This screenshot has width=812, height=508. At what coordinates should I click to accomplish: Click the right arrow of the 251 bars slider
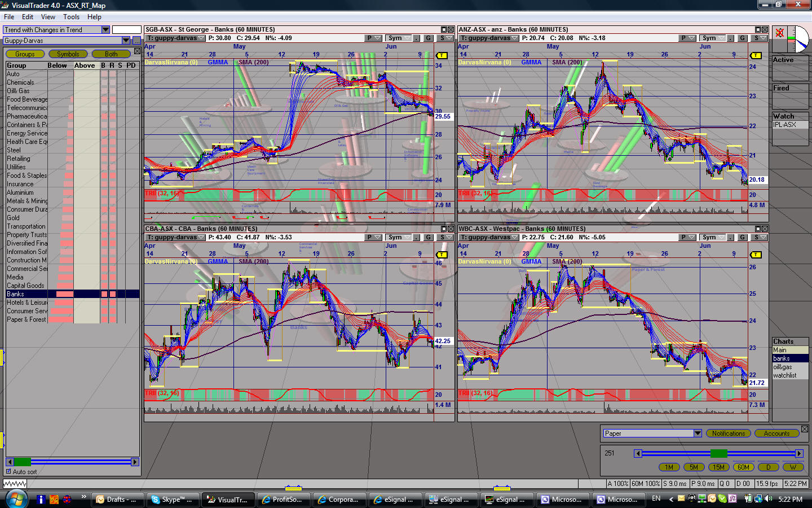pos(799,453)
